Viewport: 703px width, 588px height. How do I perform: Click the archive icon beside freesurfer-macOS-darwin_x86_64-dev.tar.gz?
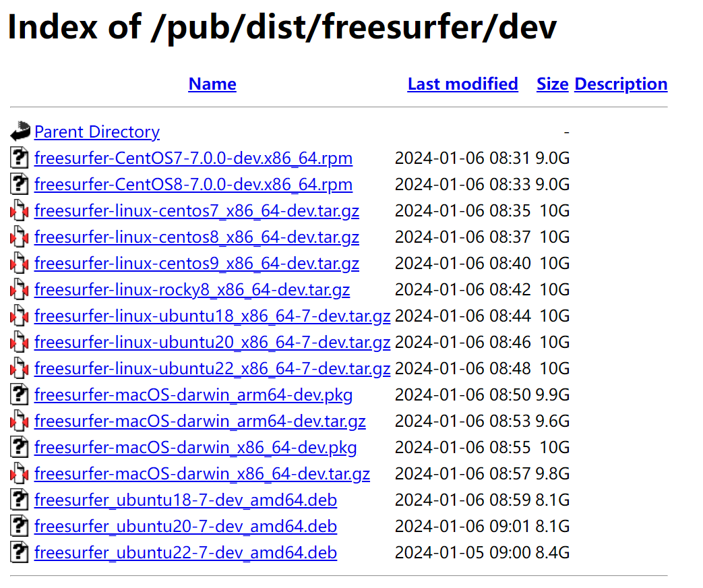tap(20, 473)
